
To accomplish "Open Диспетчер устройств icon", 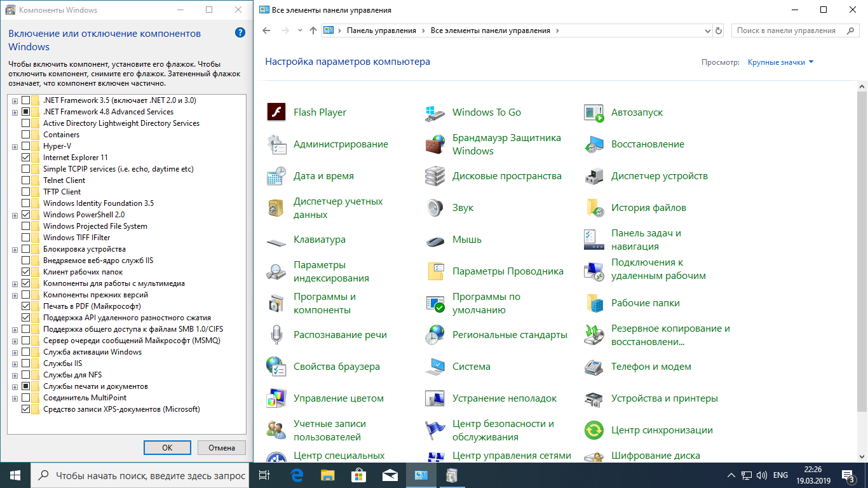I will pos(594,176).
